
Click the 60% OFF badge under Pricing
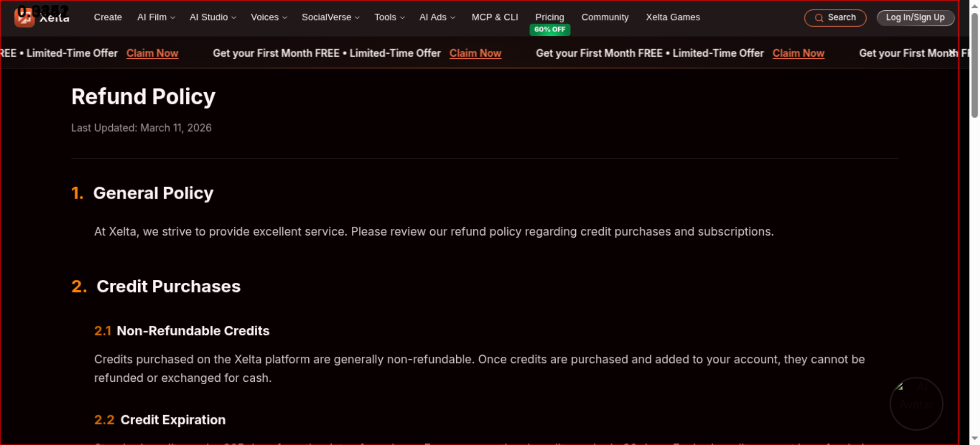pos(550,29)
